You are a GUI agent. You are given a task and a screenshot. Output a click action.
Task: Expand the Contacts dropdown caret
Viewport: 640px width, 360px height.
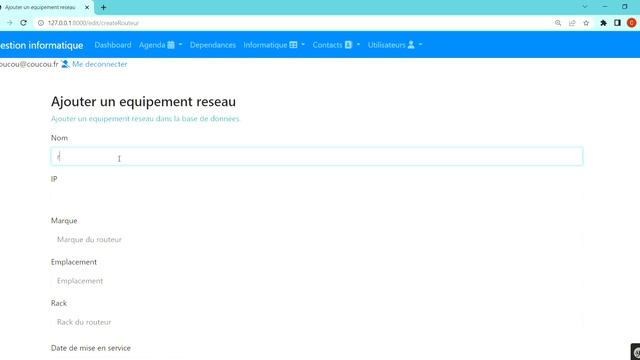[x=358, y=45]
